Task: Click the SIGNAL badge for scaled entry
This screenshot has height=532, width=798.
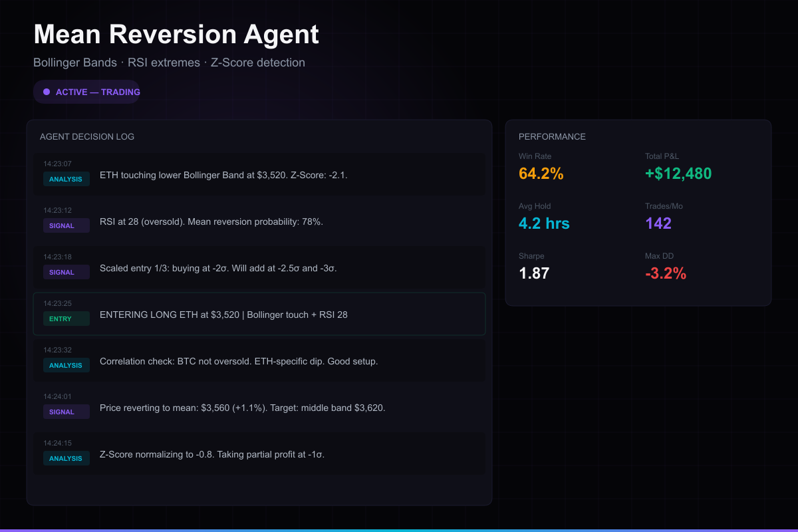Action: coord(66,272)
